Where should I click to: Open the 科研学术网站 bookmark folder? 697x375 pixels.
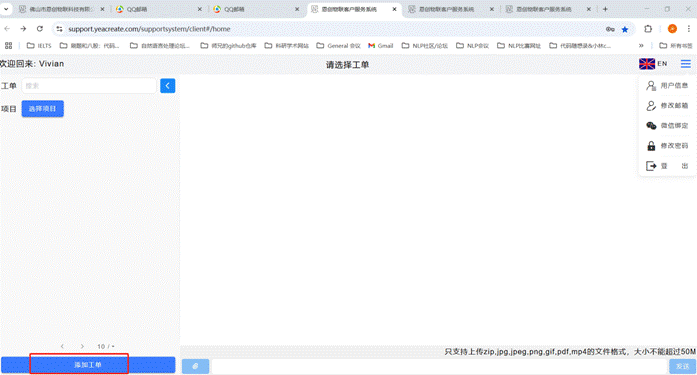(287, 45)
